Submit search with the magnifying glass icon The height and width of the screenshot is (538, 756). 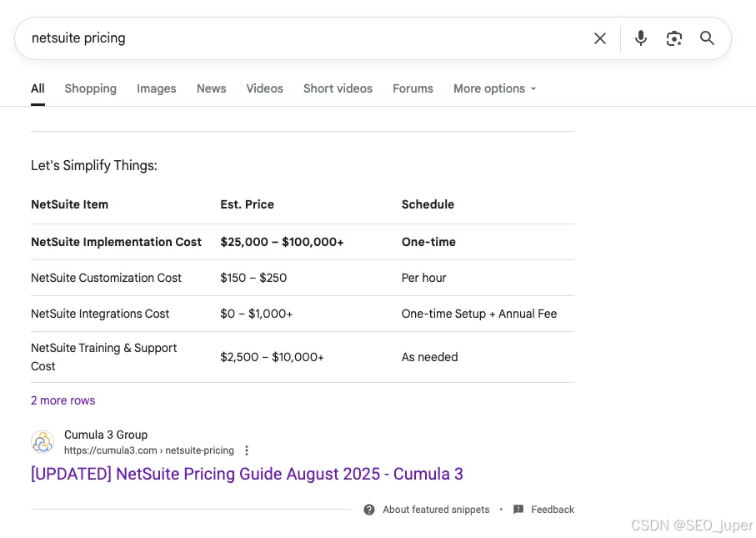[x=707, y=38]
